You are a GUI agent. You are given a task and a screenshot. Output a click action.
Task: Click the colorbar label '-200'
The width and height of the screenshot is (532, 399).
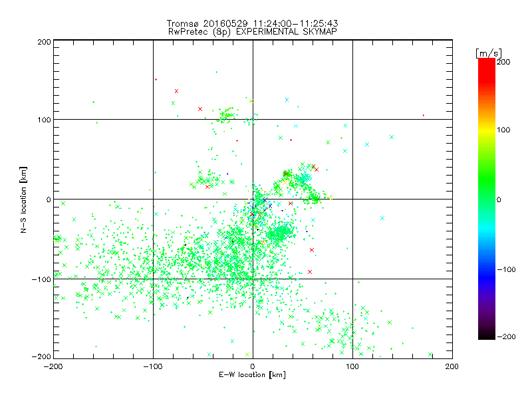click(506, 336)
